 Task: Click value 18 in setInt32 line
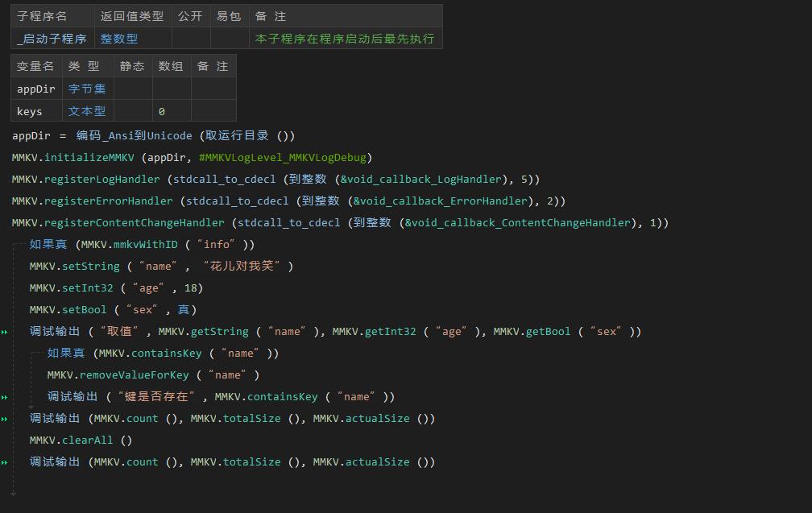(191, 288)
